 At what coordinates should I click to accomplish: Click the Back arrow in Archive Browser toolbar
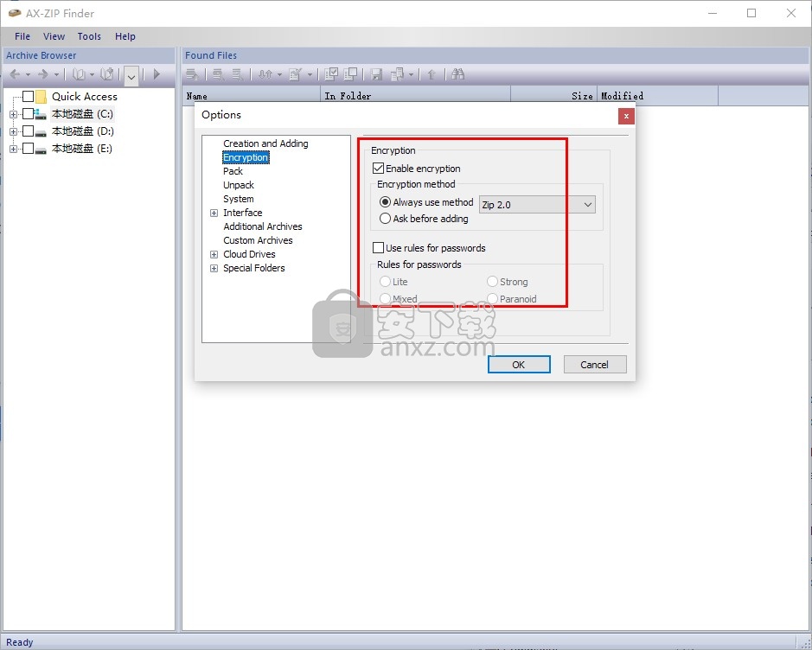coord(15,74)
